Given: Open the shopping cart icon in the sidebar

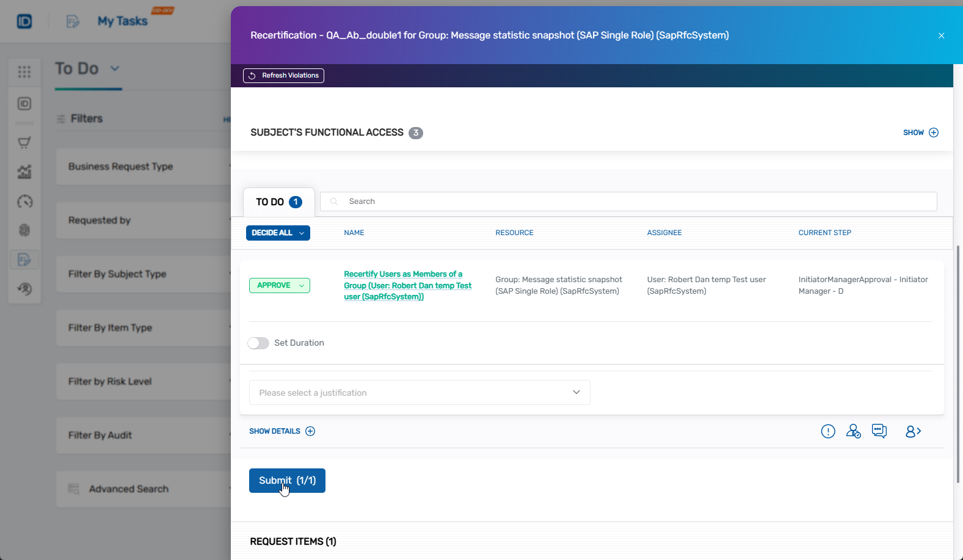Looking at the screenshot, I should (24, 143).
